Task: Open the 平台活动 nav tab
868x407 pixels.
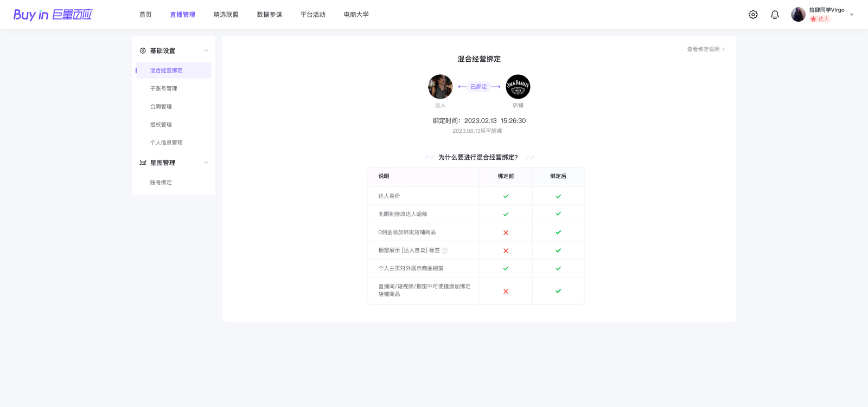Action: point(312,15)
